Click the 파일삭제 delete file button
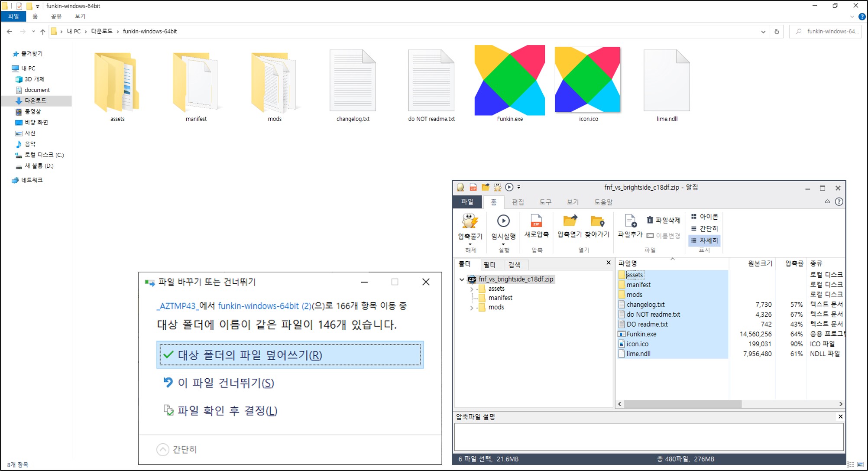The height and width of the screenshot is (471, 868). pyautogui.click(x=664, y=220)
